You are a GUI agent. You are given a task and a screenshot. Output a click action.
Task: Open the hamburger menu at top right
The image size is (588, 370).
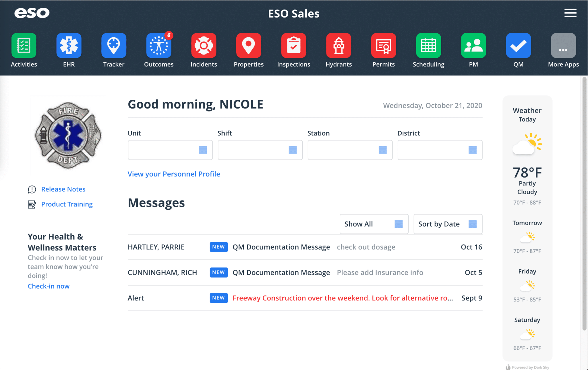[570, 13]
